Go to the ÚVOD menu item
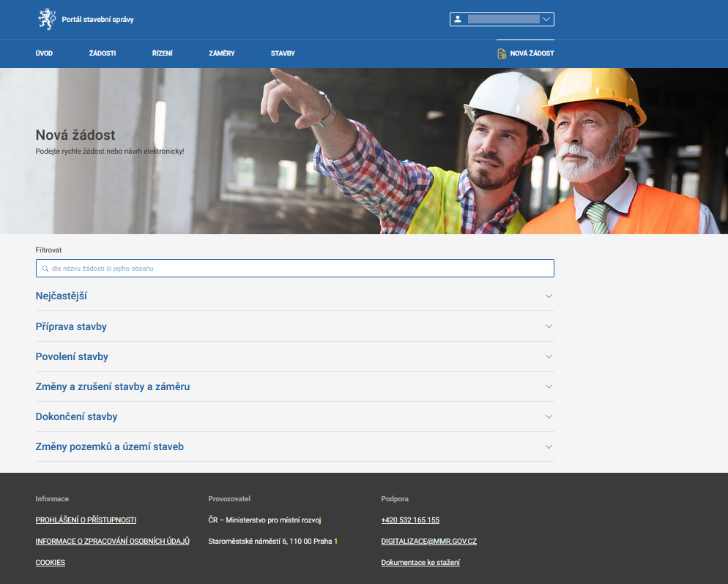 point(44,53)
